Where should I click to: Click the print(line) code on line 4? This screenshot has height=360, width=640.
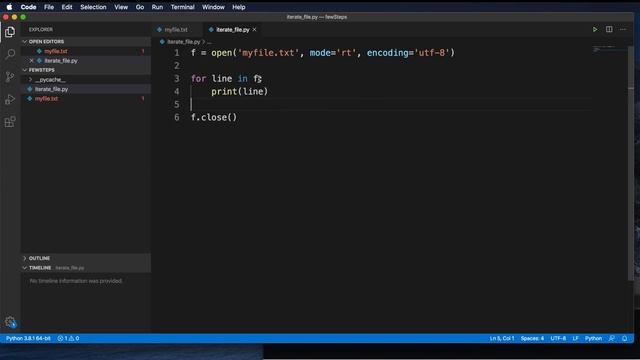coord(240,91)
